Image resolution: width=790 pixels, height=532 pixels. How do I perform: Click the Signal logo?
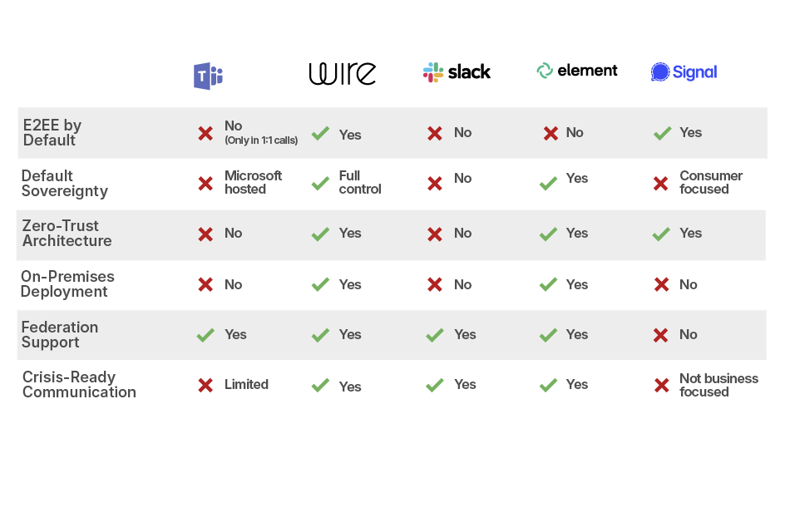click(x=684, y=72)
